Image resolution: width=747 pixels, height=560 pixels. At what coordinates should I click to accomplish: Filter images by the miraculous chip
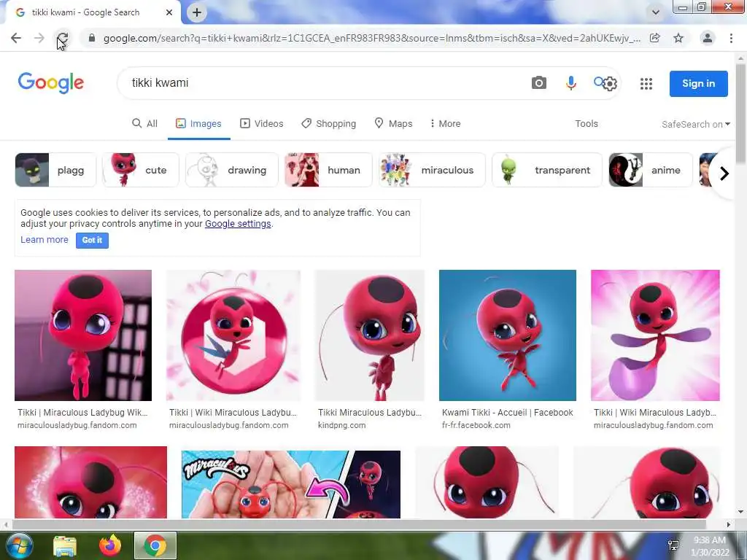click(432, 170)
